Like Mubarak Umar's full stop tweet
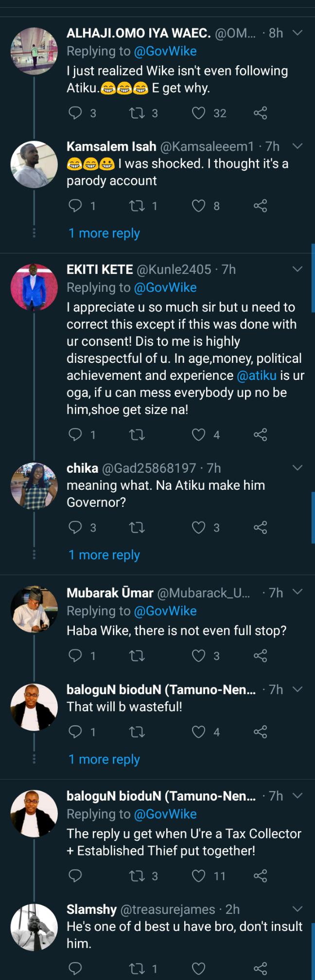 (198, 656)
